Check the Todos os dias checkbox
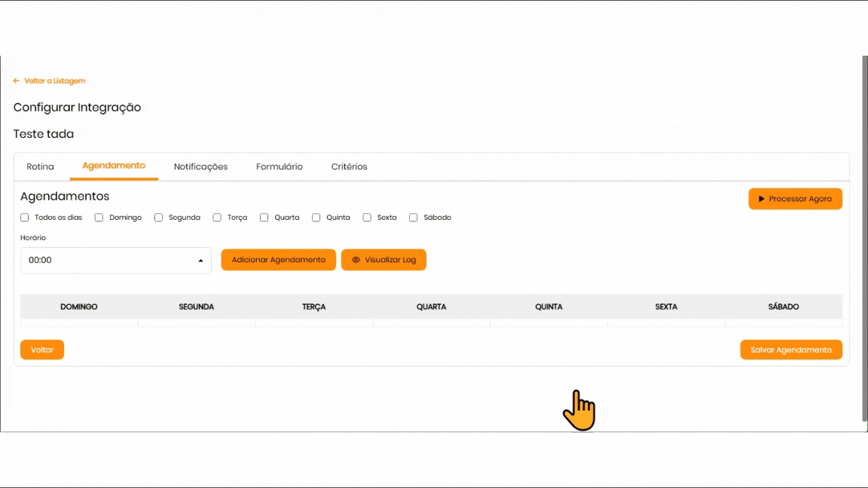This screenshot has width=868, height=488. pyautogui.click(x=25, y=218)
